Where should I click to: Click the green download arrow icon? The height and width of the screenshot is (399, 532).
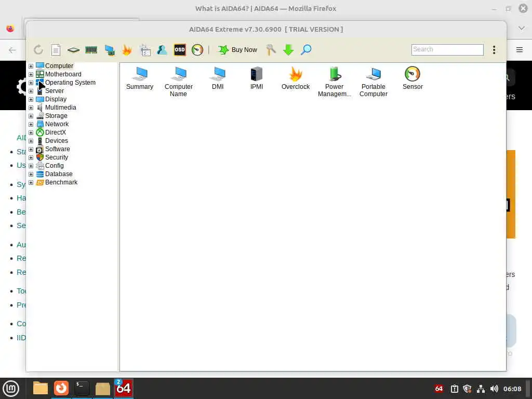[288, 50]
